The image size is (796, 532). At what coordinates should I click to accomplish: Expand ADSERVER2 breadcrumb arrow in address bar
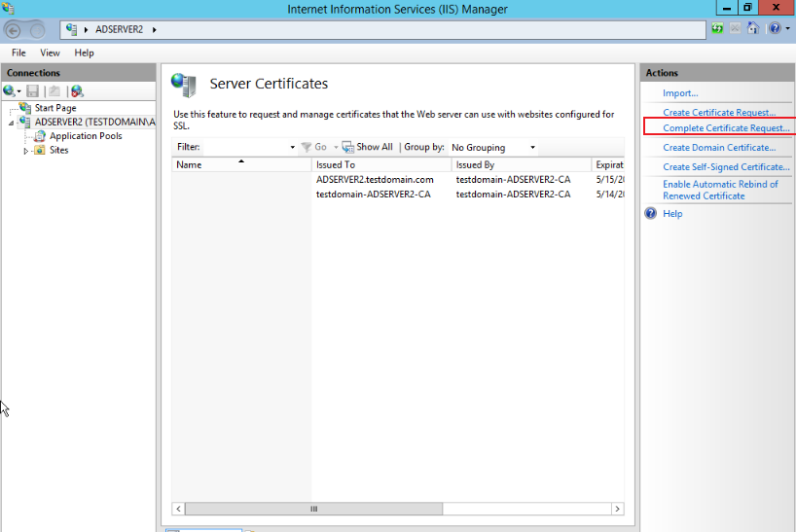coord(155,30)
